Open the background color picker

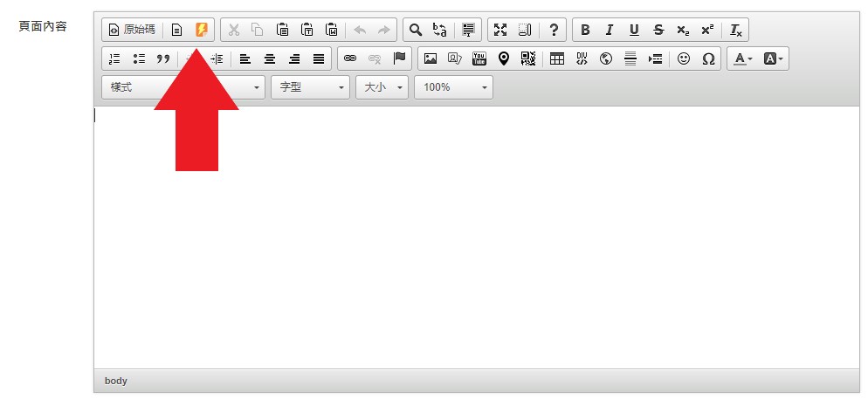(x=773, y=58)
